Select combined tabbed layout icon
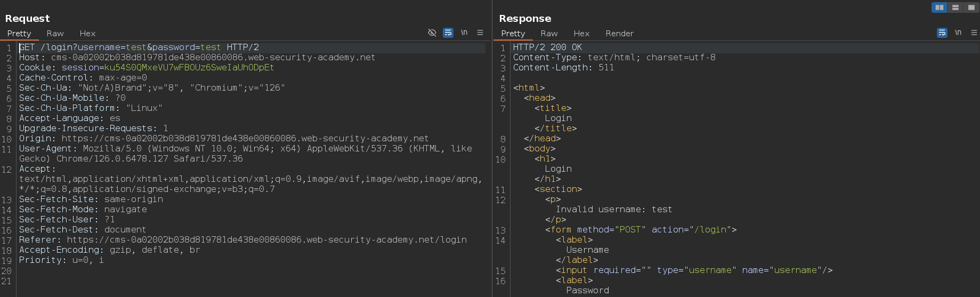This screenshot has height=297, width=980. [971, 7]
